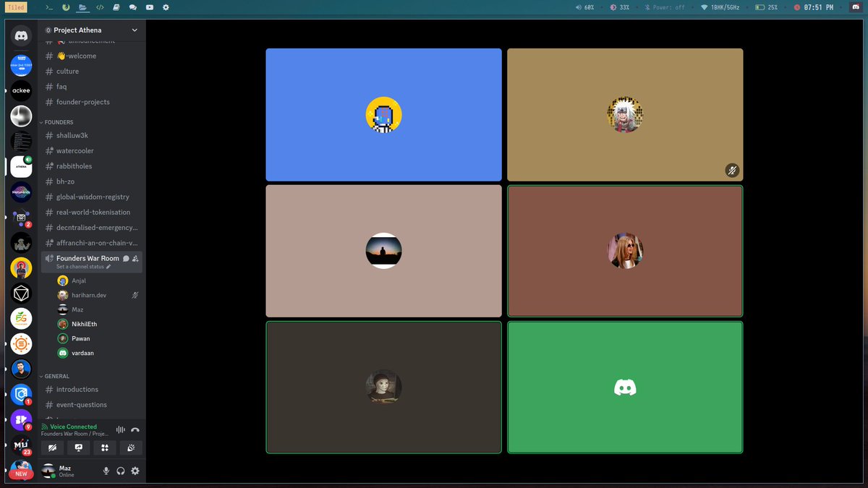
Task: Open the grey sphere server icon
Action: coord(21,116)
